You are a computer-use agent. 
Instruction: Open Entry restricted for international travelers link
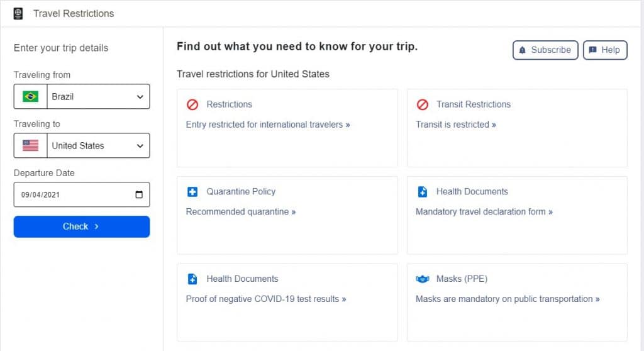tap(268, 125)
